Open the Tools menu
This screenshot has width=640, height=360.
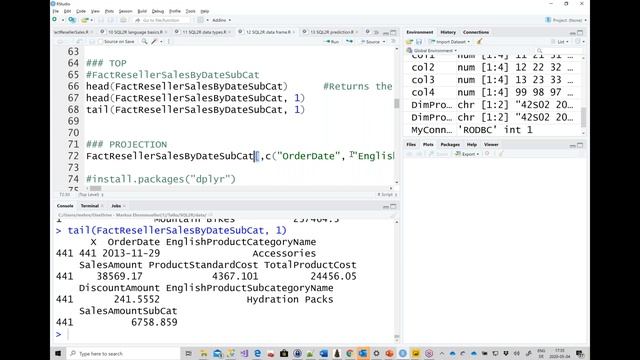point(190,11)
